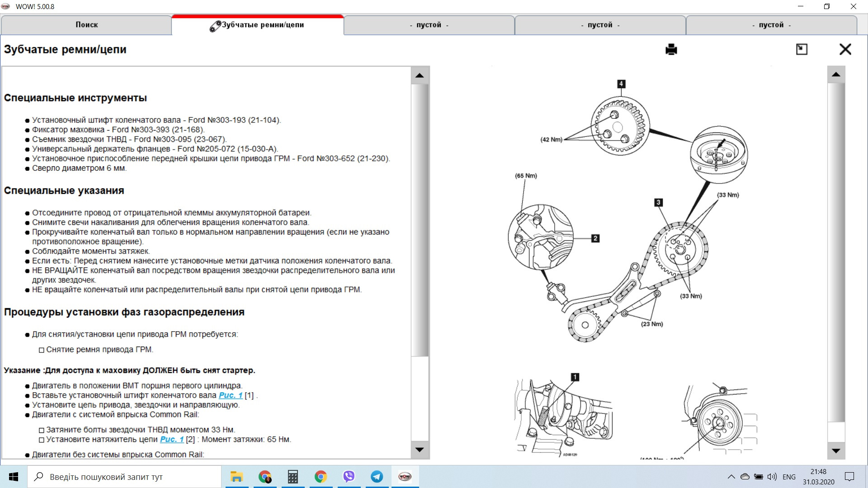Click the printer icon
Viewport: 868px width, 488px height.
(x=671, y=49)
